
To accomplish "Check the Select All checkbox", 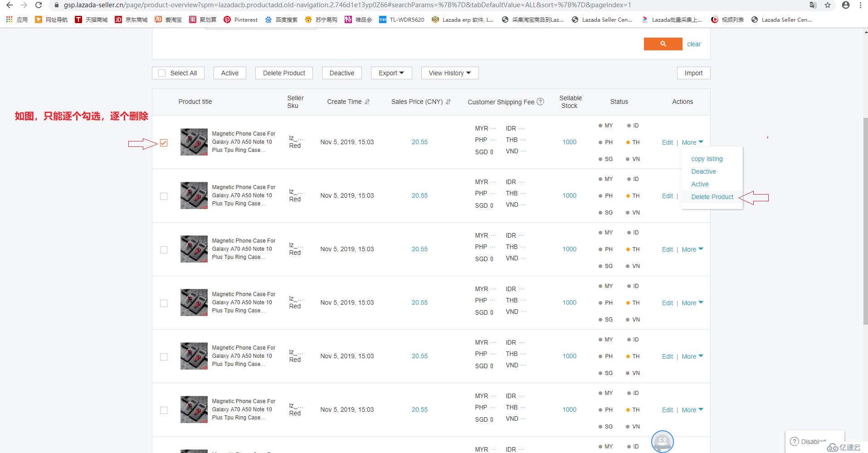I will point(162,73).
